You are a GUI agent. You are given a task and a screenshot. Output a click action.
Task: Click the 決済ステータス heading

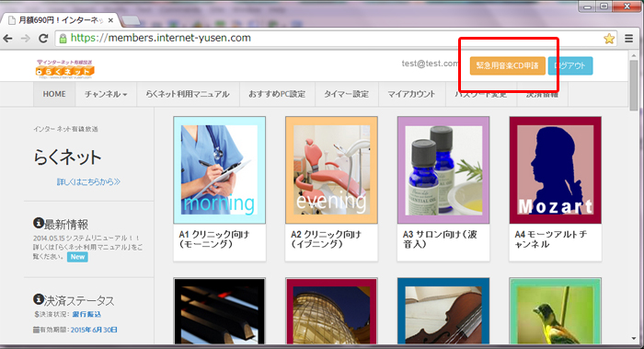(79, 300)
